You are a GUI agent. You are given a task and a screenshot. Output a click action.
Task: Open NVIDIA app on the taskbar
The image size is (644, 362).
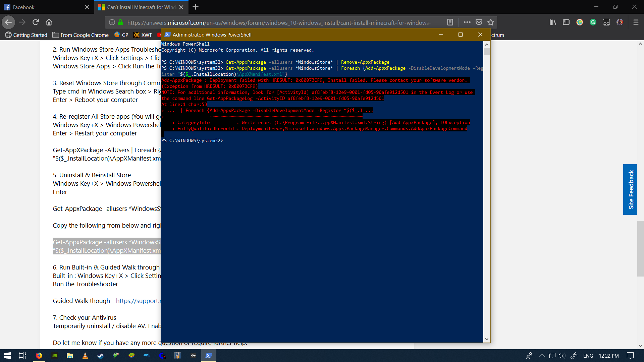[54, 356]
